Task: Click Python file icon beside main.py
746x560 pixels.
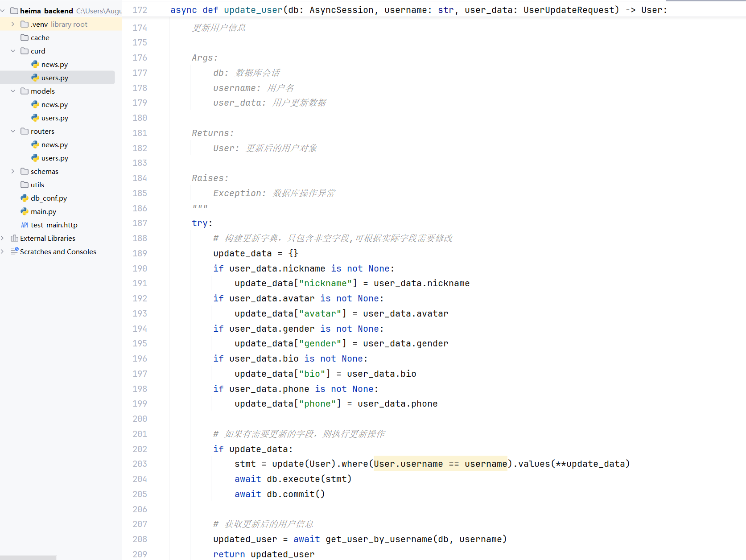Action: (x=25, y=211)
